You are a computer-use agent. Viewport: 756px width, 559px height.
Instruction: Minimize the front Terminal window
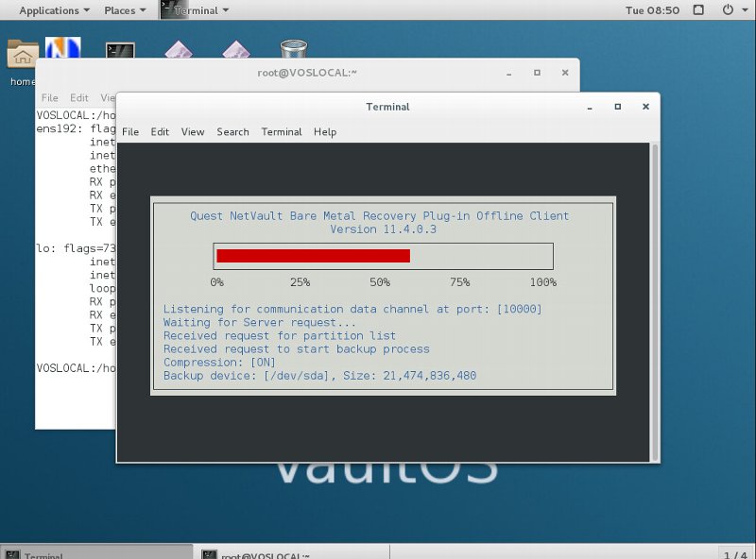pyautogui.click(x=590, y=107)
